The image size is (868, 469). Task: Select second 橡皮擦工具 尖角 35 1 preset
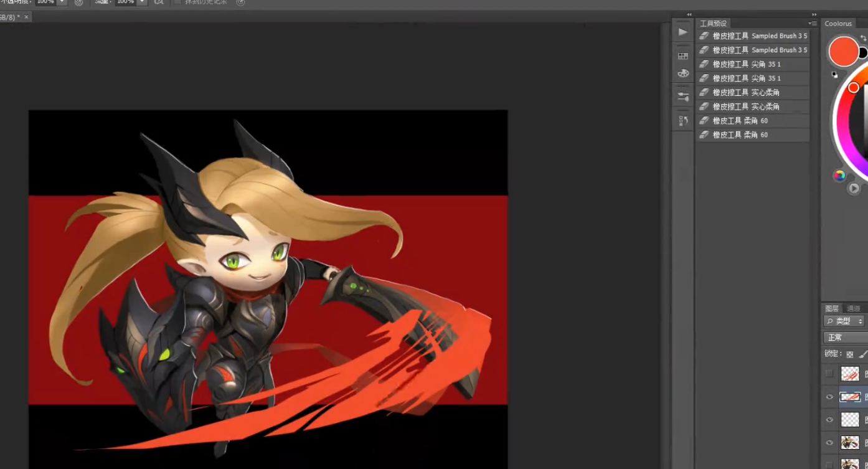(753, 78)
